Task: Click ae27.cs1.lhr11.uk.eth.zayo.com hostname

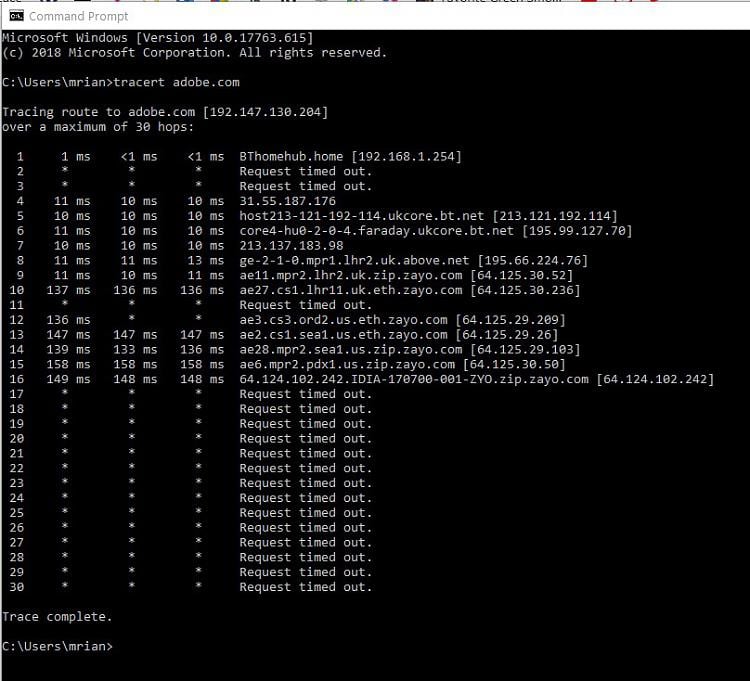Action: 351,290
